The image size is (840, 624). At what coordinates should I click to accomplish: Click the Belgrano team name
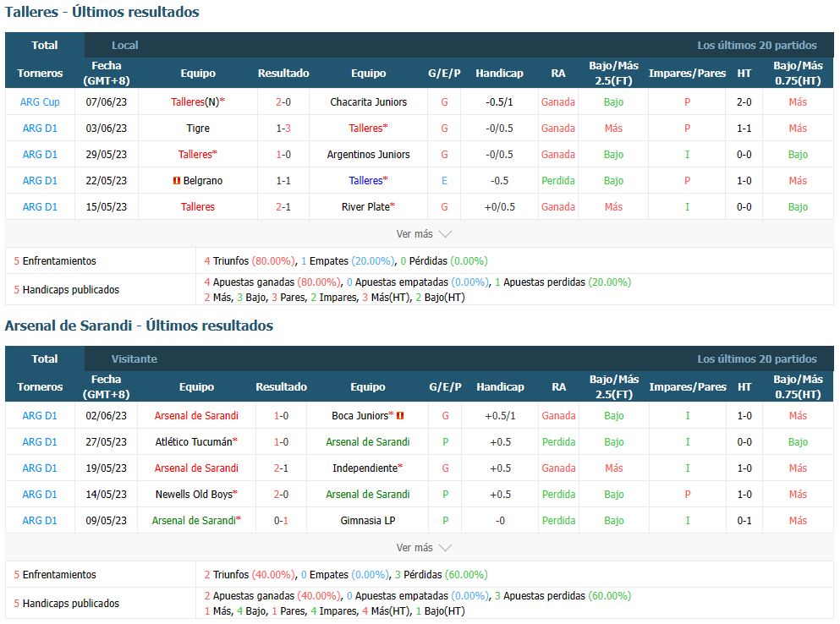tap(202, 180)
